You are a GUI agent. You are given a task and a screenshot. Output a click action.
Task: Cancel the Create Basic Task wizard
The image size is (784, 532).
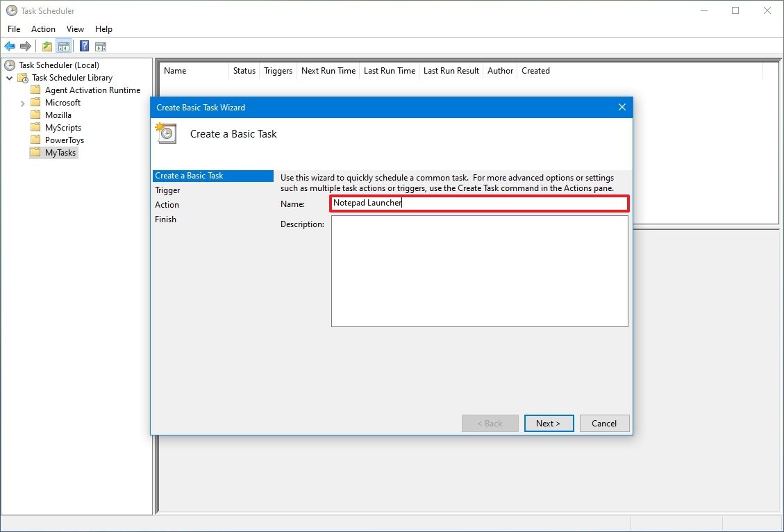click(603, 423)
